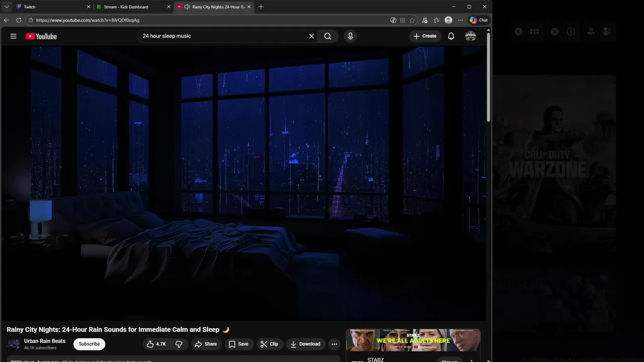Dislike the video with thumbs down
The width and height of the screenshot is (644, 362).
click(179, 344)
